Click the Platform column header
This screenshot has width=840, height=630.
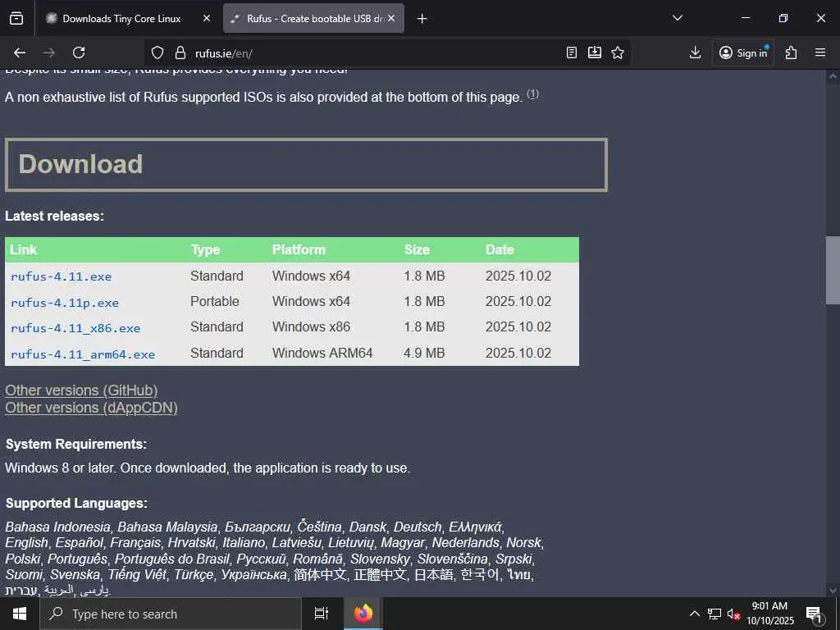point(299,249)
